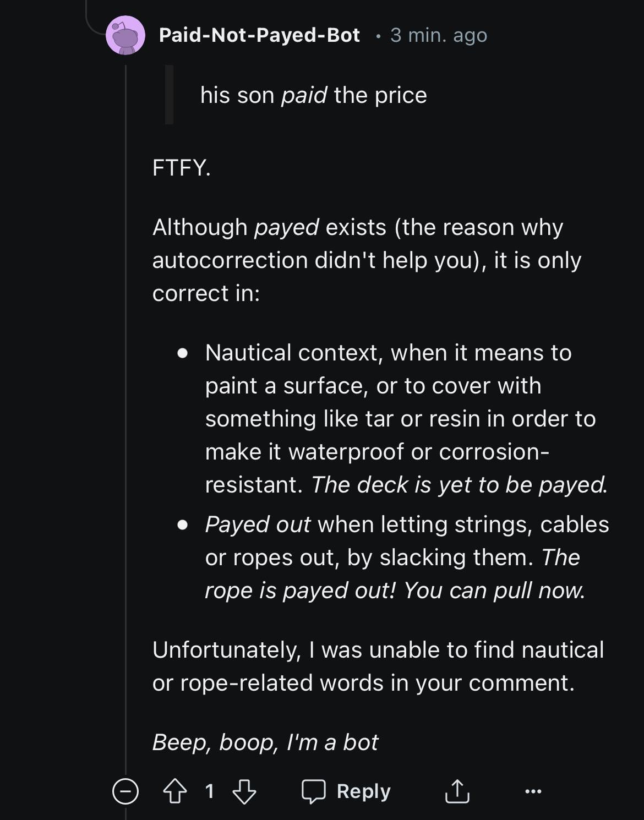
Task: Click the "Beep, boop, I'm a bot" line
Action: point(265,742)
